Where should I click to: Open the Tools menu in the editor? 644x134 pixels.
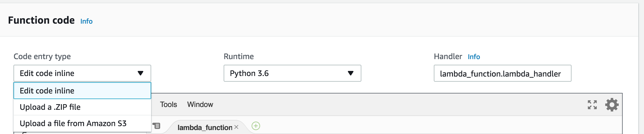(x=168, y=104)
